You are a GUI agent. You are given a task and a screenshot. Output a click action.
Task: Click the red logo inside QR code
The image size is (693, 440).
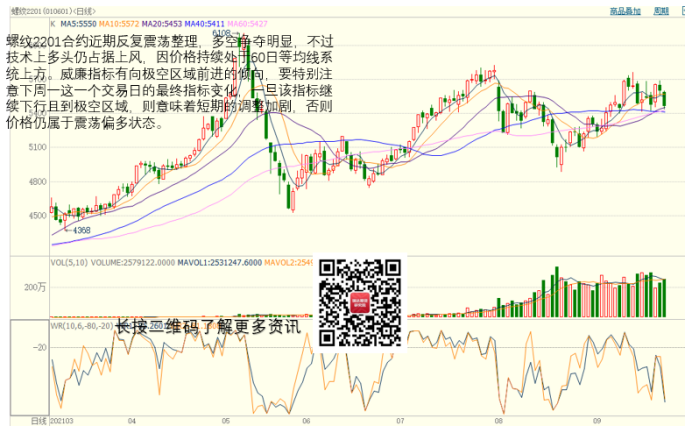[360, 301]
